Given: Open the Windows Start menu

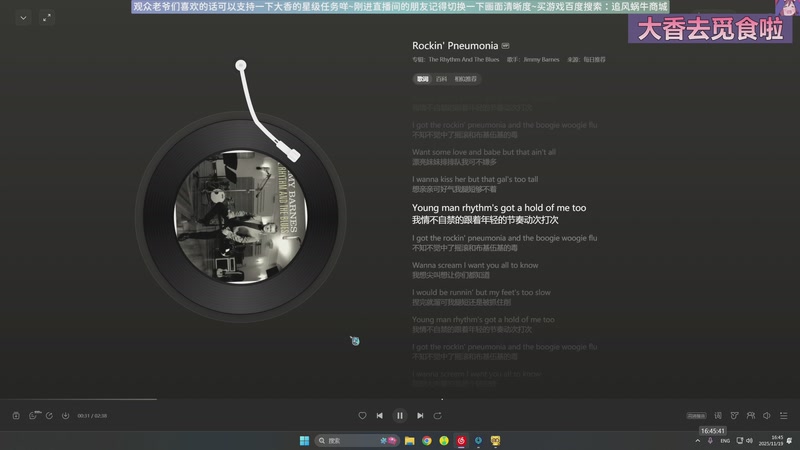Looking at the screenshot, I should coord(305,441).
